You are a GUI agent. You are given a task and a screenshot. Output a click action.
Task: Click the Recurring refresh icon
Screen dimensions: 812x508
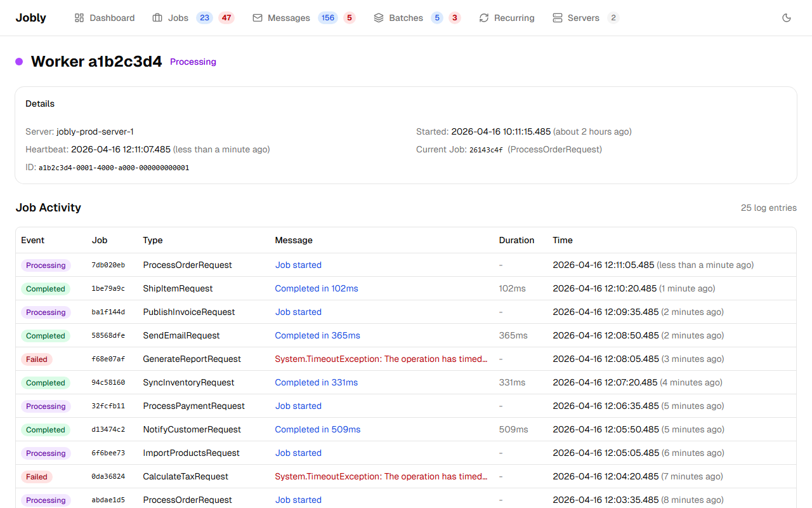tap(484, 18)
